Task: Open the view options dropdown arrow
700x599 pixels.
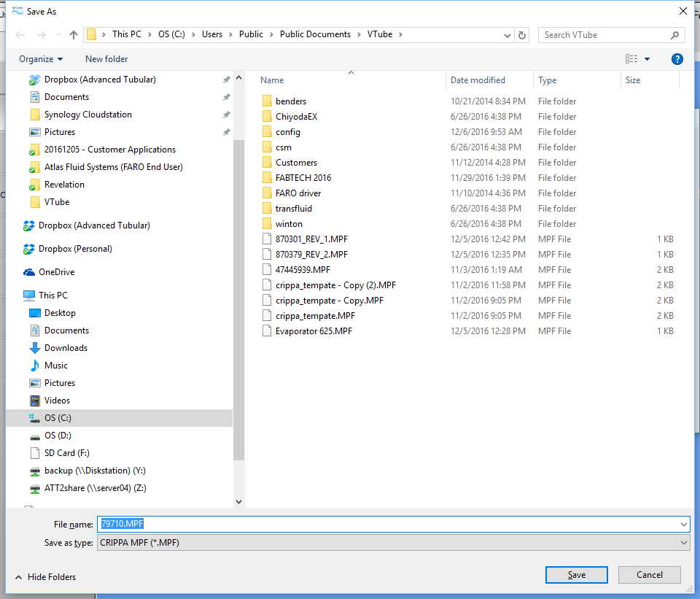Action: coord(647,59)
